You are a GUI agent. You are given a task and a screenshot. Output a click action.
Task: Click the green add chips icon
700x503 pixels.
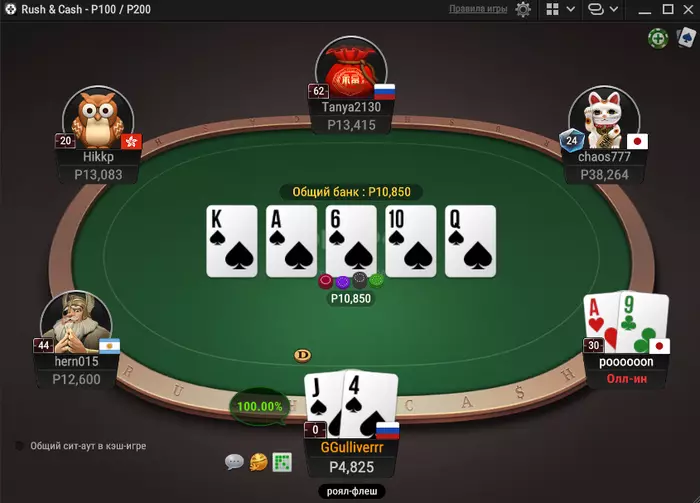click(658, 39)
